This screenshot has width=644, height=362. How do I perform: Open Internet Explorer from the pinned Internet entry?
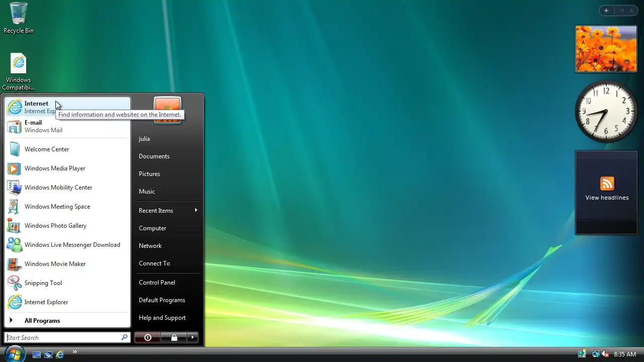[67, 107]
